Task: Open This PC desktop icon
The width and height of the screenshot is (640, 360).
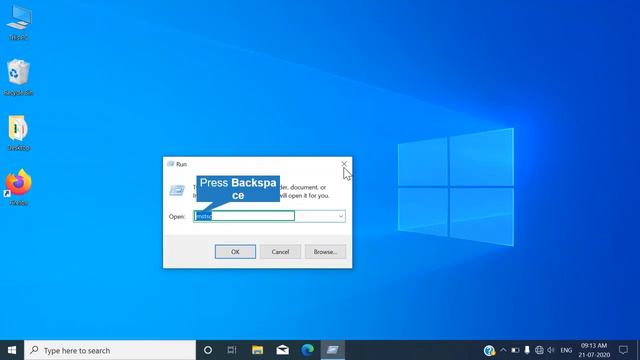Action: (x=18, y=22)
